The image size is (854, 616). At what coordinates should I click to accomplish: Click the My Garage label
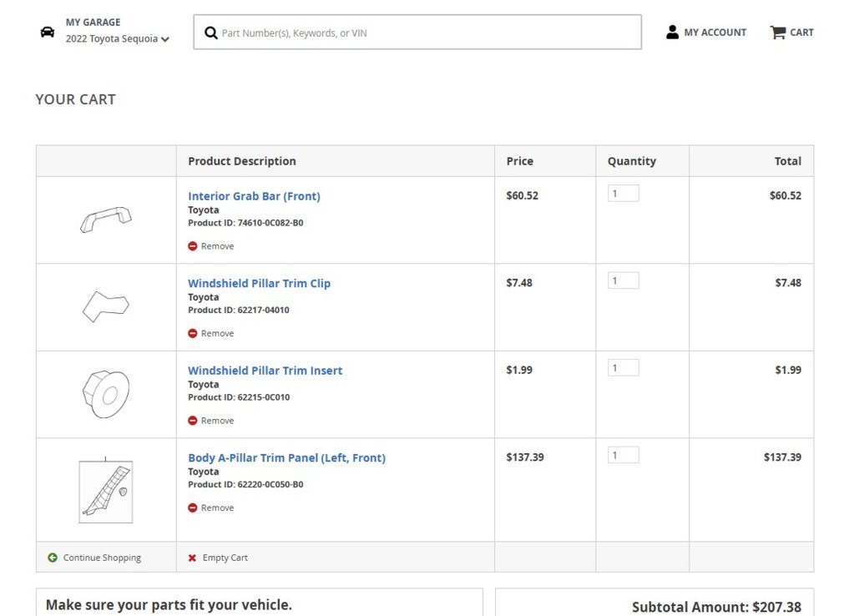click(93, 23)
